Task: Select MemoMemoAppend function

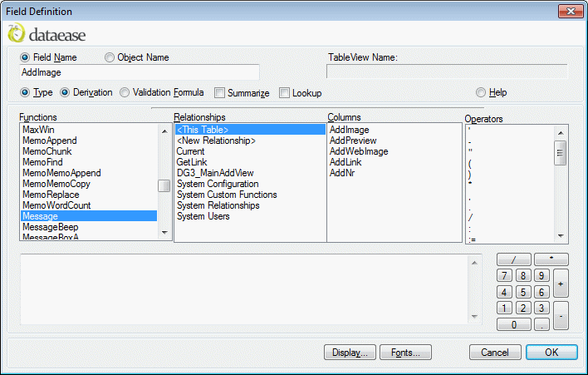Action: tap(89, 173)
